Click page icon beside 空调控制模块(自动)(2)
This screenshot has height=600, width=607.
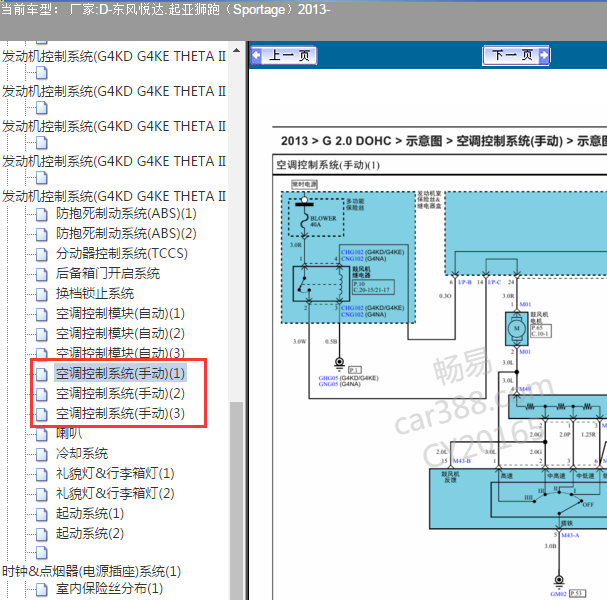(42, 334)
